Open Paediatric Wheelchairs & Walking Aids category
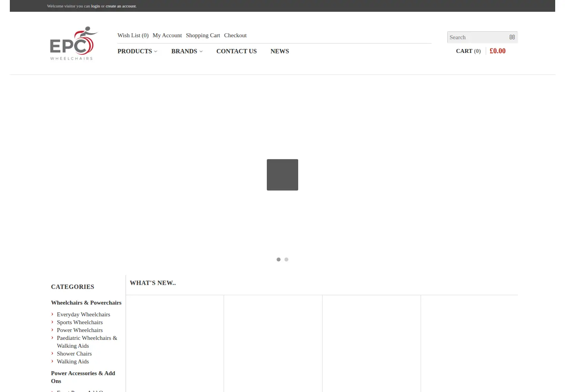Image resolution: width=565 pixels, height=392 pixels. click(87, 342)
